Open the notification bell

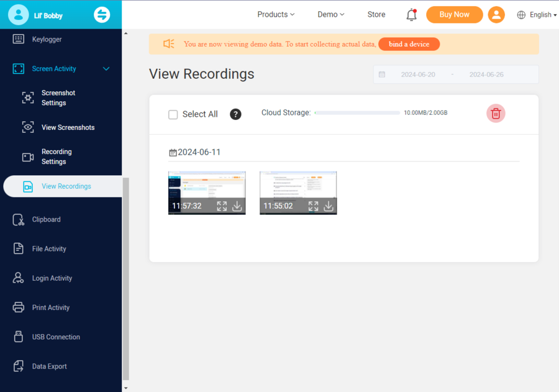pyautogui.click(x=411, y=15)
